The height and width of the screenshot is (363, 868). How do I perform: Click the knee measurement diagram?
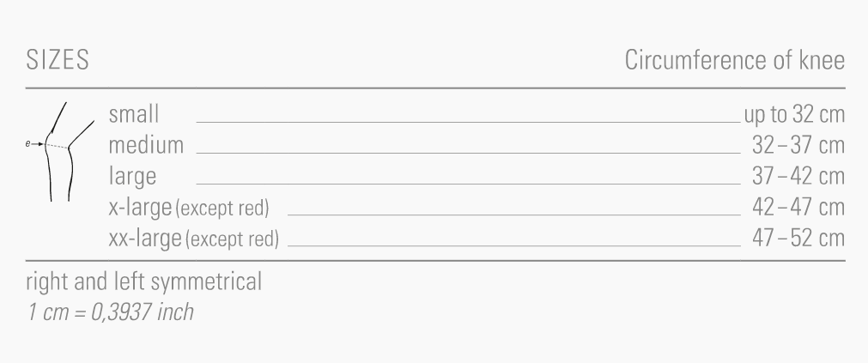click(x=58, y=153)
